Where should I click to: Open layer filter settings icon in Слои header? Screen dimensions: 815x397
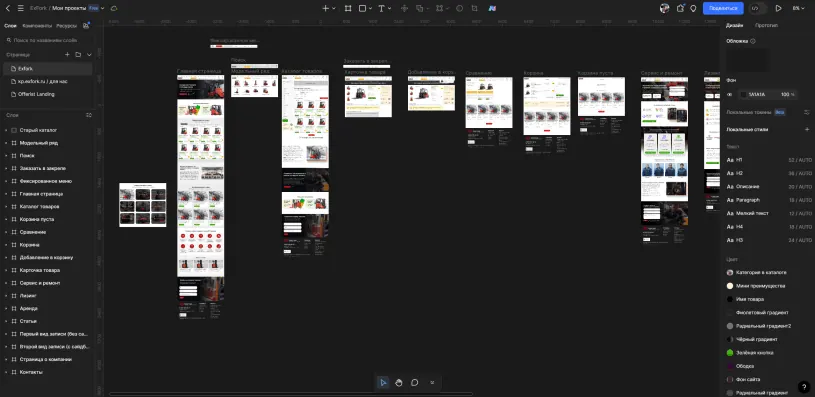[89, 115]
